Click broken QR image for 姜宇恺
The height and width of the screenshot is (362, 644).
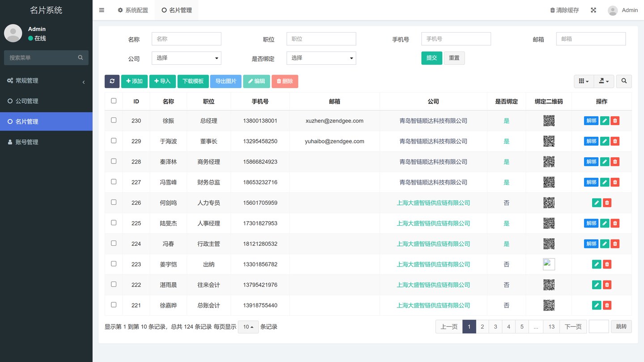(x=549, y=264)
